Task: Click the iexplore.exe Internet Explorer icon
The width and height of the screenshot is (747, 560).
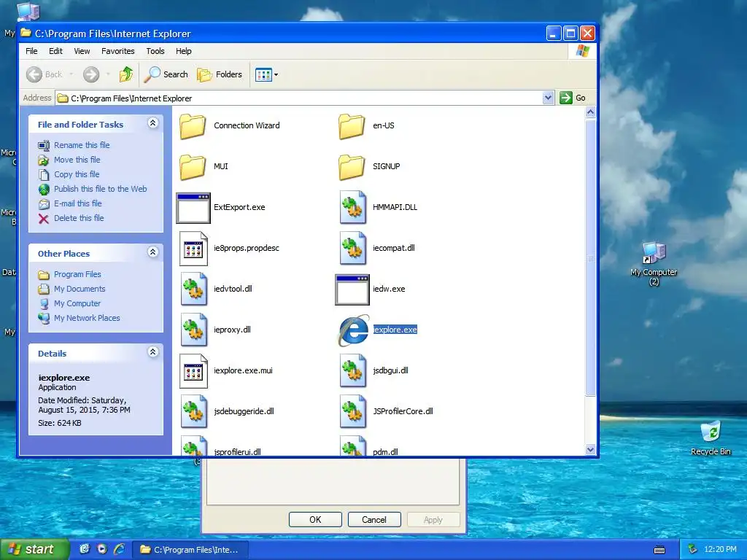Action: tap(354, 330)
